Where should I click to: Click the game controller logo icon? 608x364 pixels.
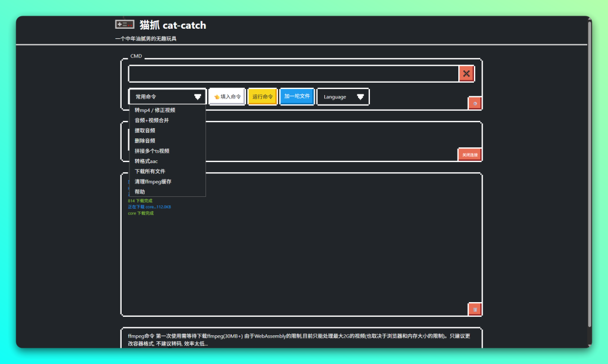[124, 24]
